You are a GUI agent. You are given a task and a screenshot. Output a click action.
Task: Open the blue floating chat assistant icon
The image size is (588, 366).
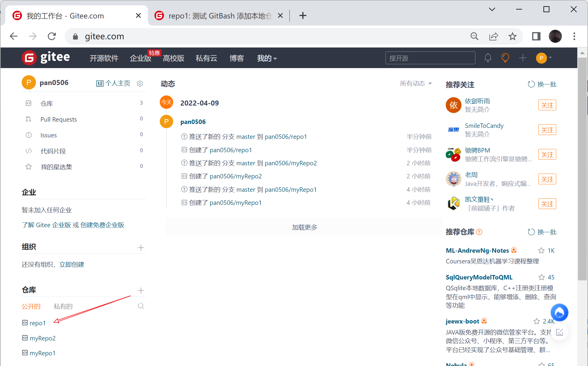point(559,312)
